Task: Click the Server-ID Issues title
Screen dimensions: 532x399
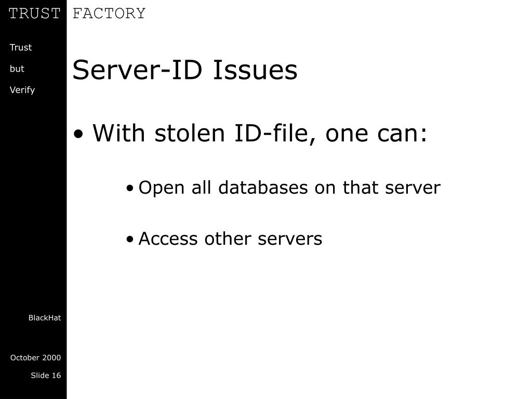Action: point(185,70)
